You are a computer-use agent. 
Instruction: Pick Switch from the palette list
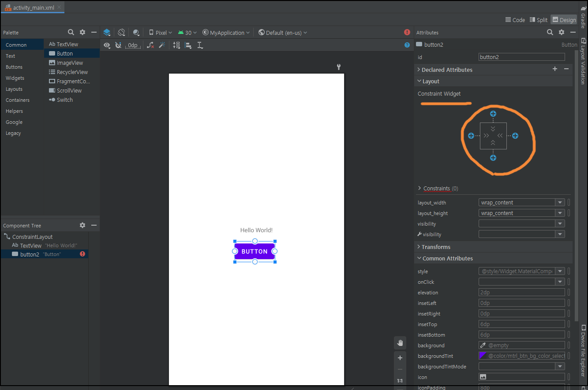point(72,100)
